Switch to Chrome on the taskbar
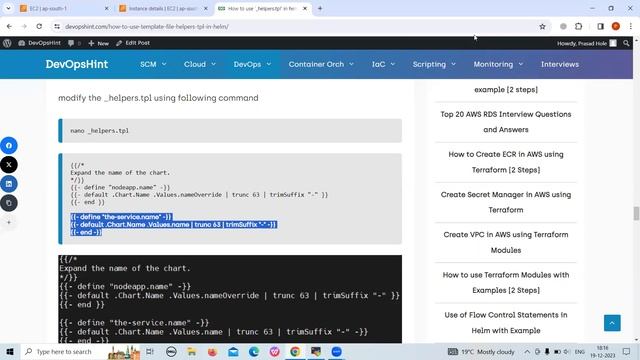The width and height of the screenshot is (640, 360). [x=295, y=352]
